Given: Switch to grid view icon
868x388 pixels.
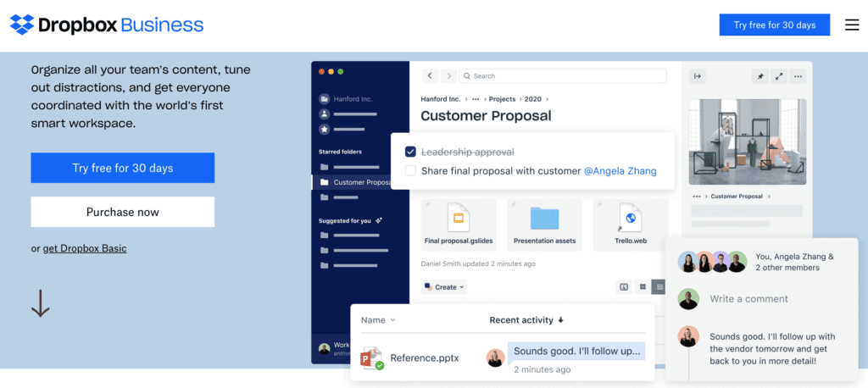Looking at the screenshot, I should pos(643,287).
